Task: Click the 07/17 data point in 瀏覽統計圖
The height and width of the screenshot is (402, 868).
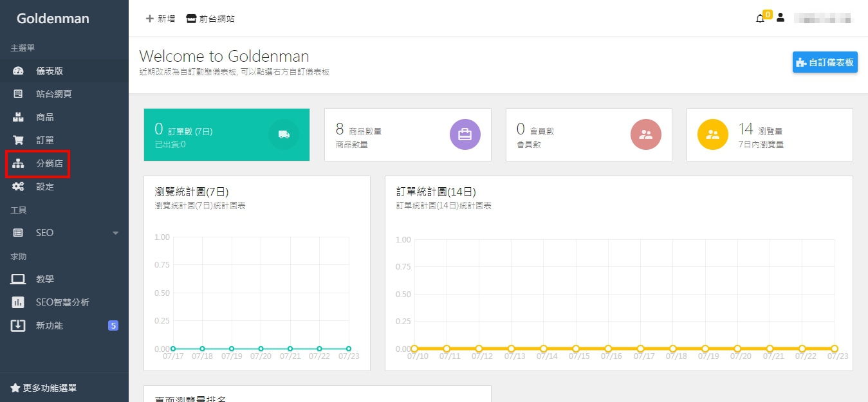Action: 173,349
